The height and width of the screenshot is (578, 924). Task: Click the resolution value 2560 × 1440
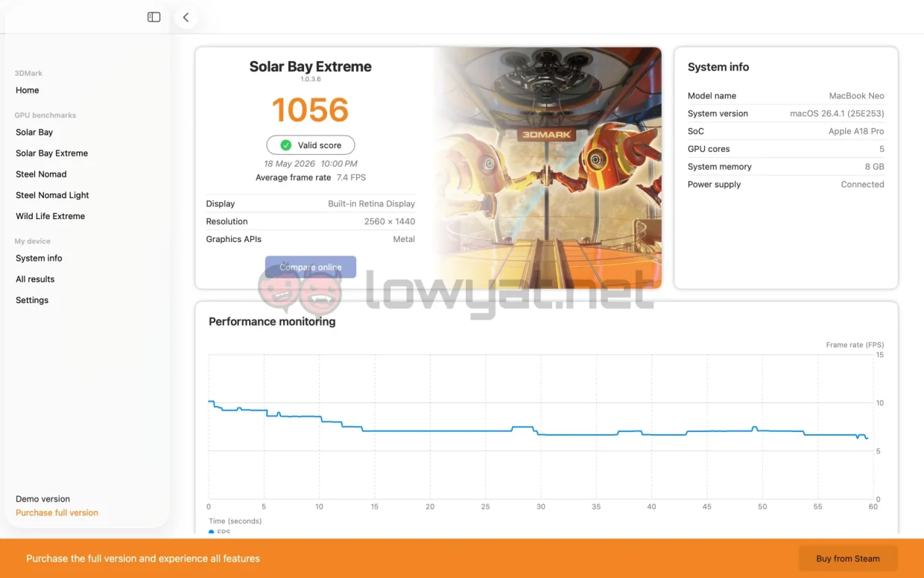390,221
